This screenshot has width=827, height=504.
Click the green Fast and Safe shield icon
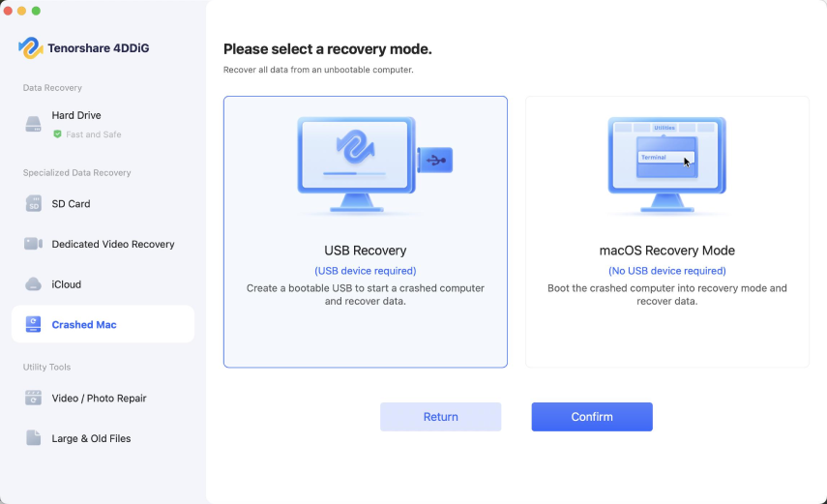tap(58, 134)
